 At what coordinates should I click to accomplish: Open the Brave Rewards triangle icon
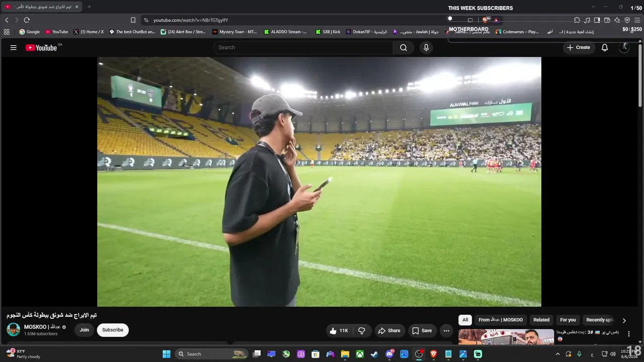tap(496, 20)
